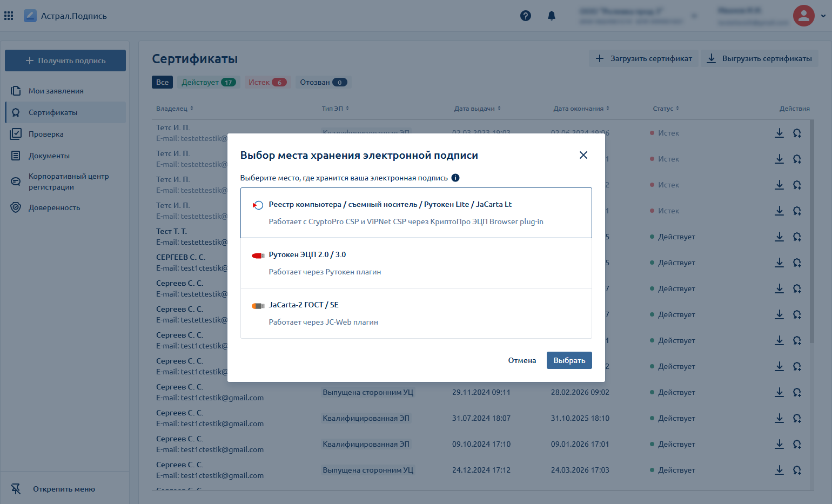Click the Рутокен red token icon
832x504 pixels.
[x=258, y=256]
